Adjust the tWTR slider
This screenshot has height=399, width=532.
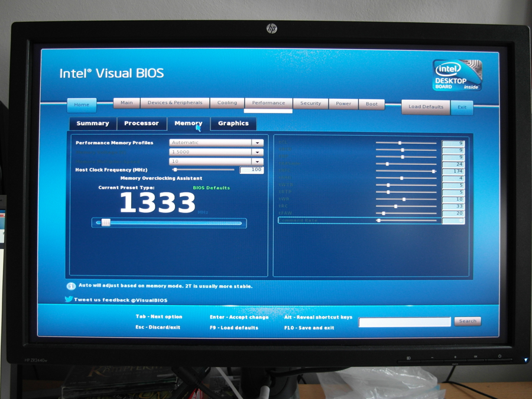click(406, 185)
